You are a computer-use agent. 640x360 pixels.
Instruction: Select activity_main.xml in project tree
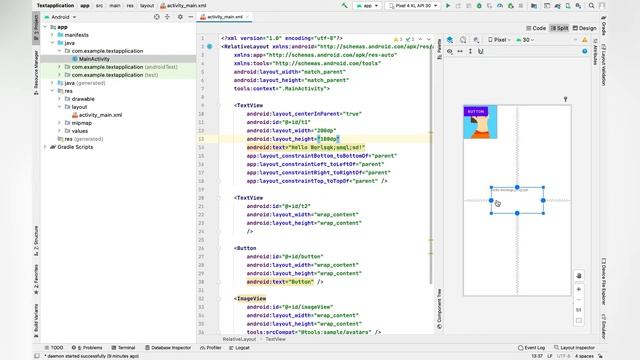(100, 115)
